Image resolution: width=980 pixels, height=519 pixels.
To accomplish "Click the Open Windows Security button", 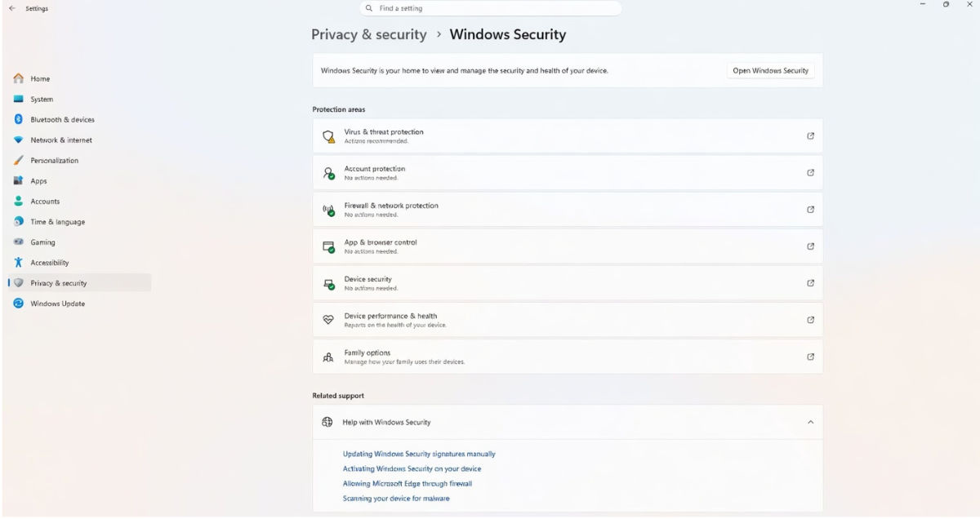I will [770, 71].
